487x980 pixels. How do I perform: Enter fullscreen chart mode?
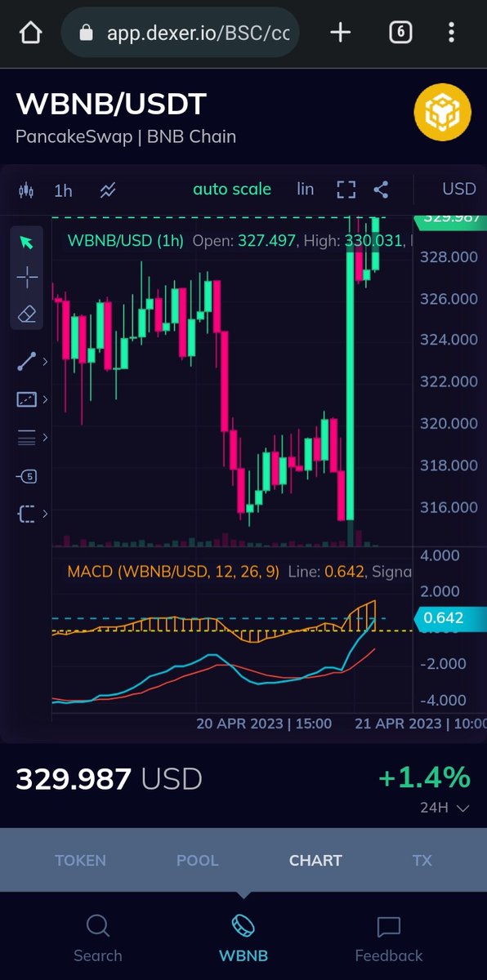346,190
